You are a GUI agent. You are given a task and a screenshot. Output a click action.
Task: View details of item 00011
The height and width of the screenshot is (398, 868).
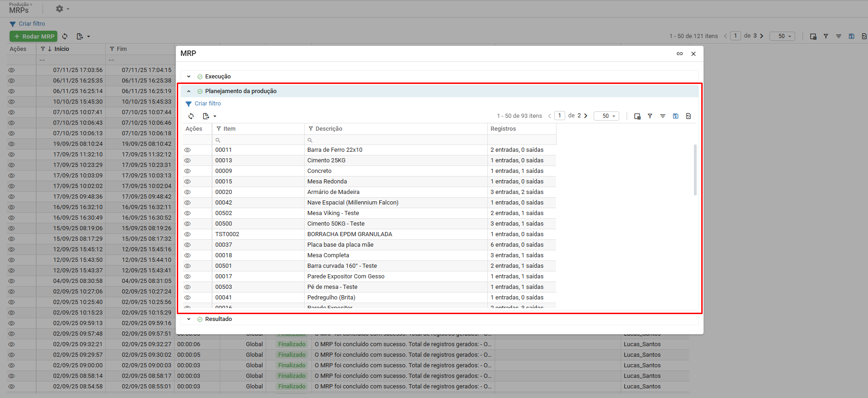pos(187,150)
